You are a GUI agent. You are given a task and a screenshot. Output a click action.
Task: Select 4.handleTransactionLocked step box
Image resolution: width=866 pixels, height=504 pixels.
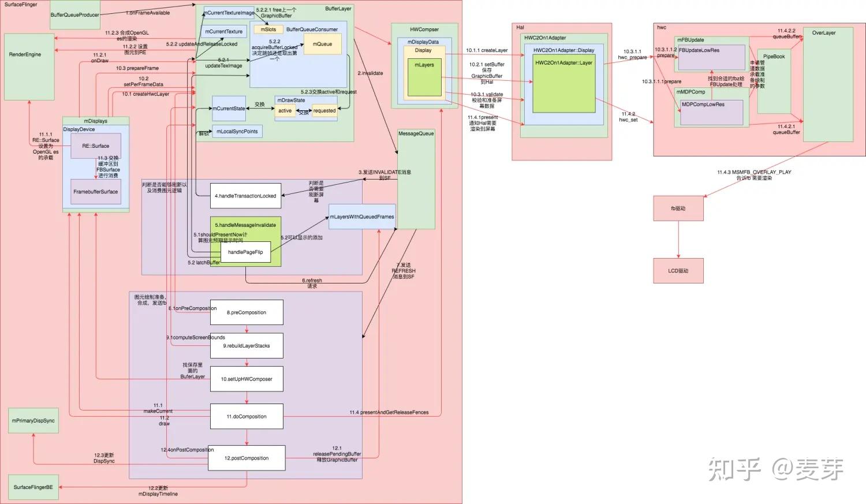click(245, 196)
